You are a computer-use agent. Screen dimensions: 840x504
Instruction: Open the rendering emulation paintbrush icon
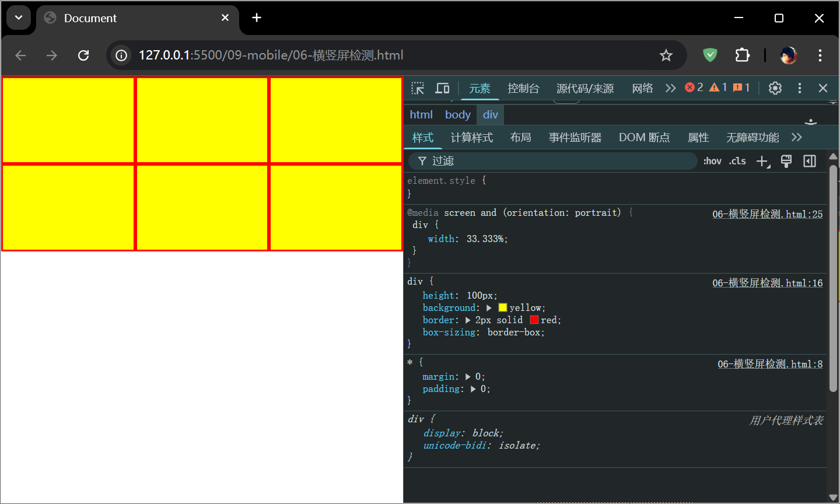786,162
